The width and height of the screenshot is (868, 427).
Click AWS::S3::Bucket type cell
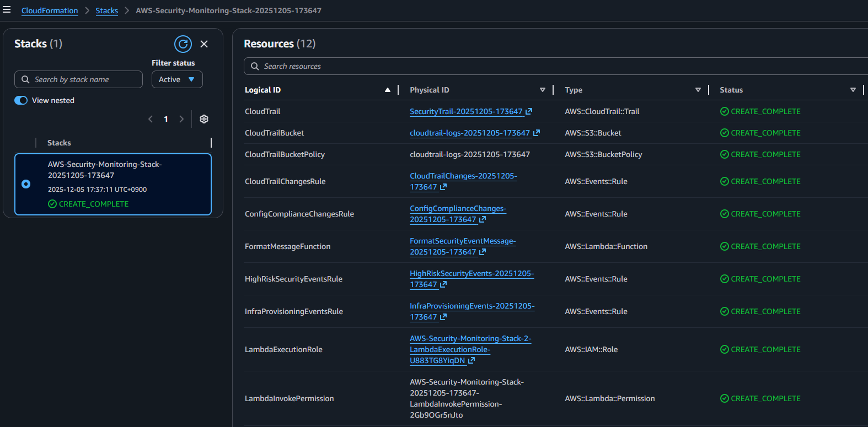click(x=593, y=133)
